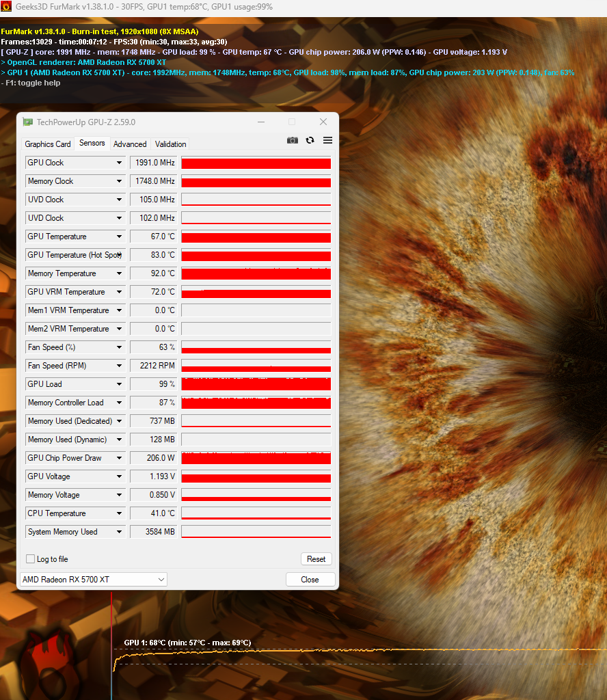The height and width of the screenshot is (700, 607).
Task: Open Memory Used (Dynamic) dropdown
Action: [x=119, y=440]
